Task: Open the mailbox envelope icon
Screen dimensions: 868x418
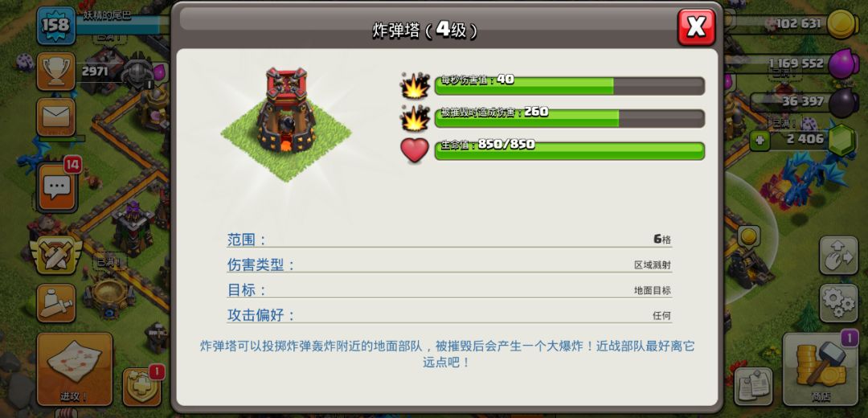Action: (x=56, y=117)
